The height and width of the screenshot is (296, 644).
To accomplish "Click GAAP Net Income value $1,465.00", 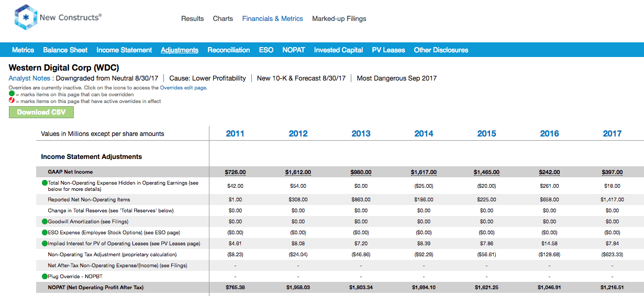I will coord(486,172).
